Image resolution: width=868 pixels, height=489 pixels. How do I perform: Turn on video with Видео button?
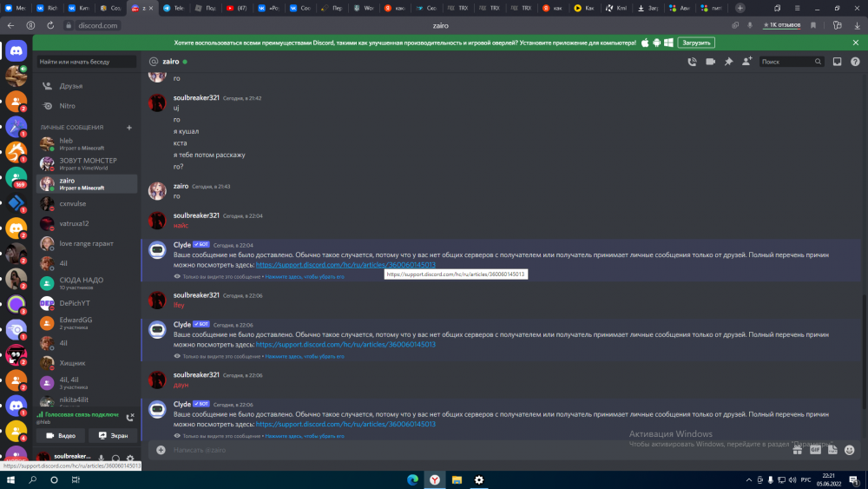pyautogui.click(x=61, y=436)
